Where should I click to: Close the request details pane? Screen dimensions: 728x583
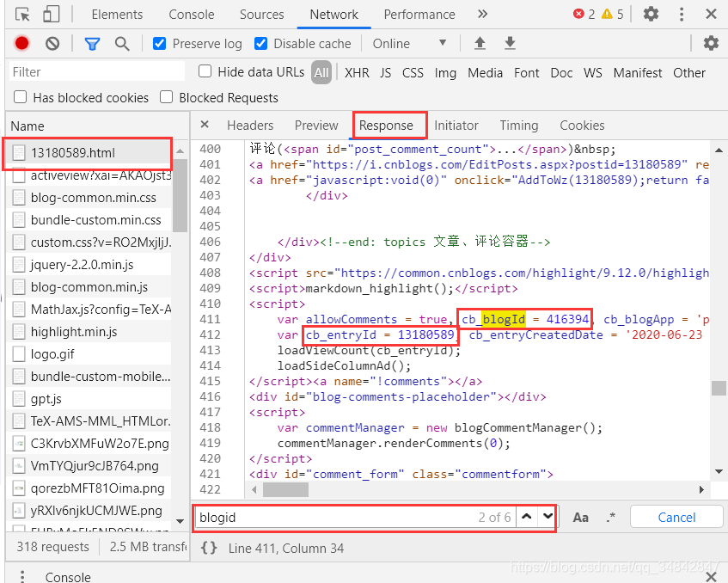(x=205, y=125)
